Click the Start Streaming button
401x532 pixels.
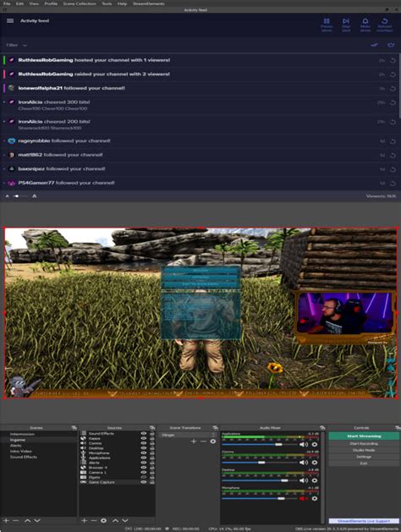(364, 436)
